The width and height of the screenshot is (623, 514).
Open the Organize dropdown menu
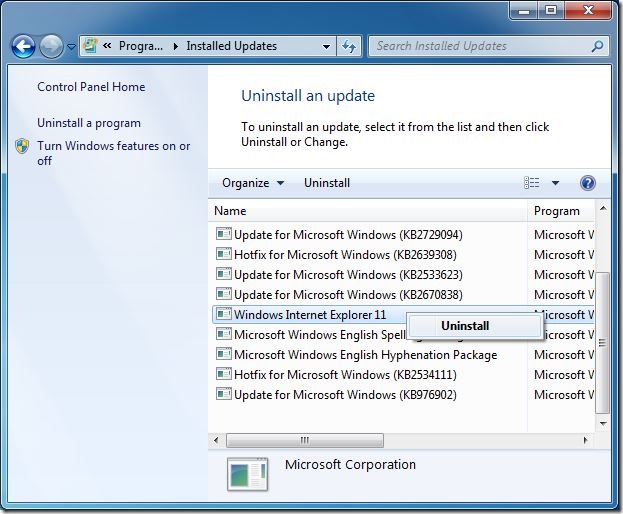coord(253,183)
